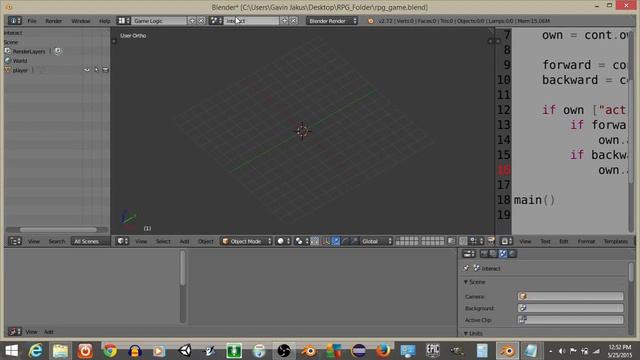Click the Active Clip field

pos(571,320)
